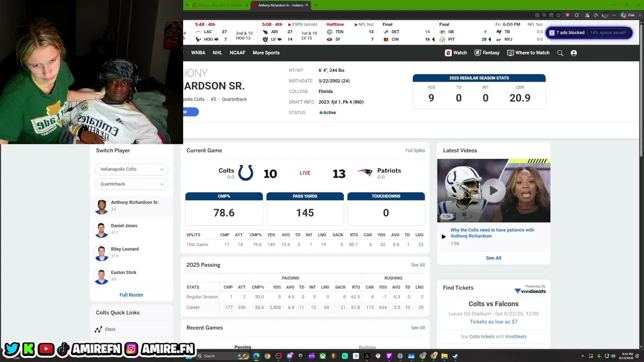Open the ESPN Watch link
644x362 pixels.
456,53
